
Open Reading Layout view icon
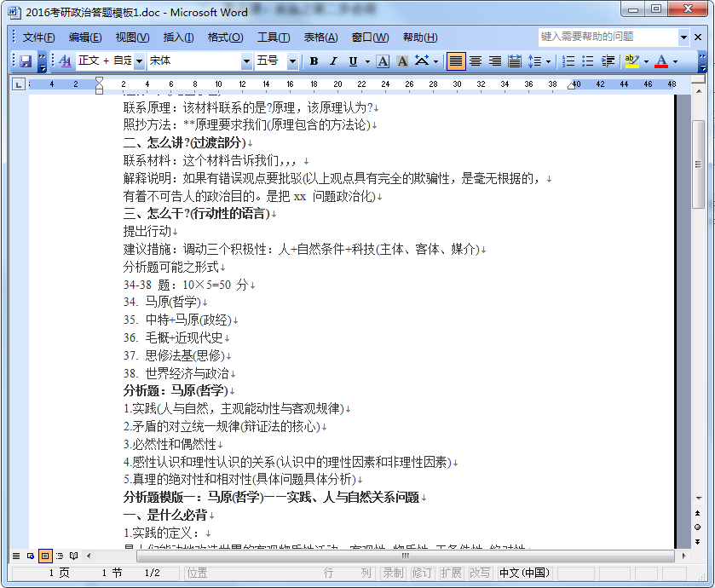tap(74, 556)
